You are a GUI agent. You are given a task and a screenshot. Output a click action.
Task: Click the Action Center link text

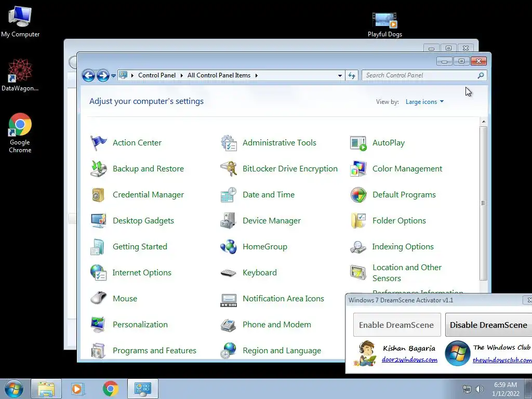click(x=137, y=143)
